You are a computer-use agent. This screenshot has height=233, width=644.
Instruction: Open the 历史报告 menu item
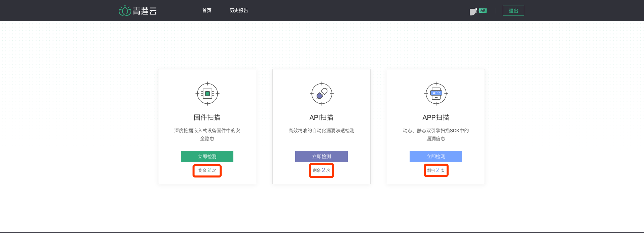pyautogui.click(x=239, y=10)
